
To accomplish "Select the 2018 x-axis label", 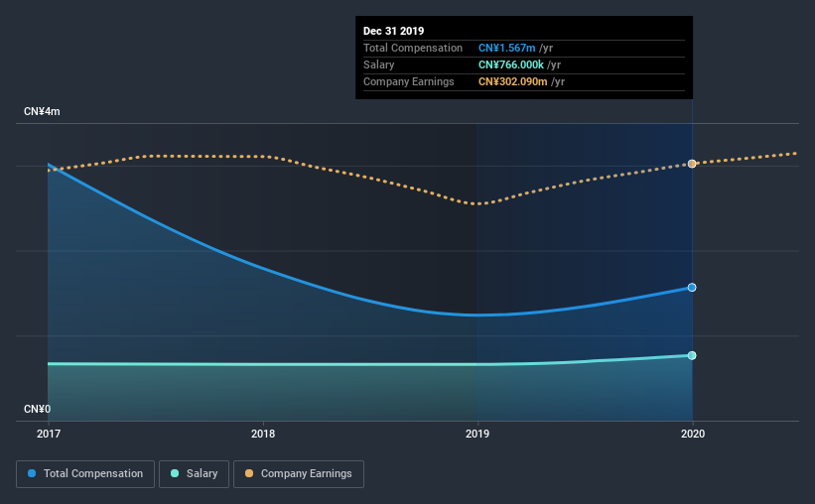I will point(263,434).
